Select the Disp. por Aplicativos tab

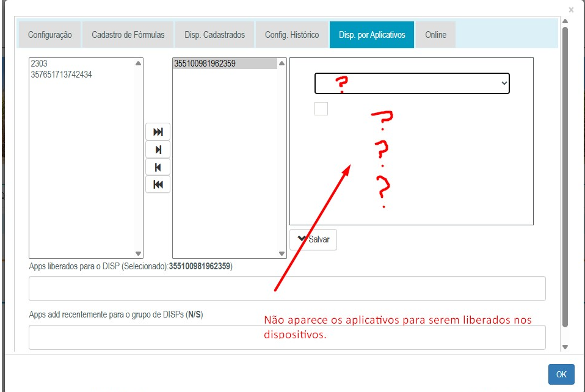[x=372, y=35]
